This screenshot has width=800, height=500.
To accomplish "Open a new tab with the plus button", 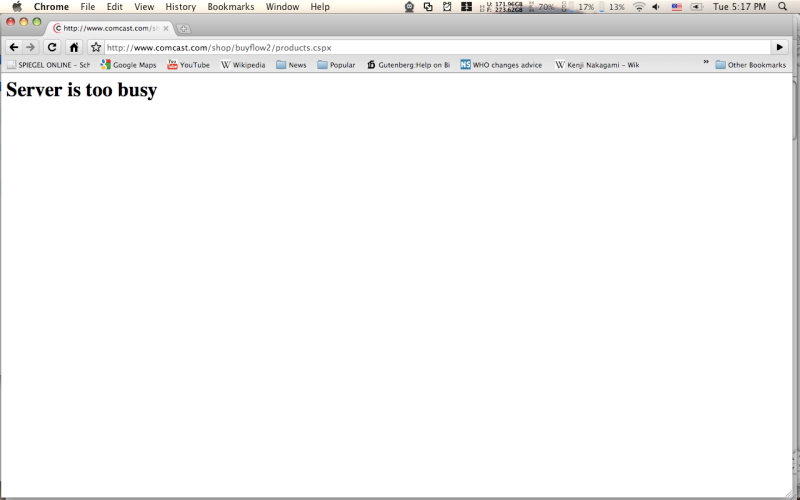I will 184,29.
